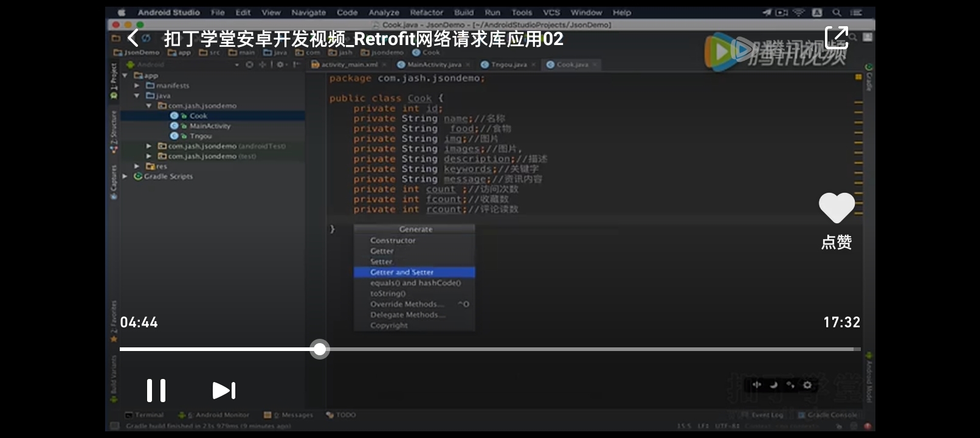Screen dimensions: 980x438
Task: Tap the share/pop-out icon
Action: [836, 38]
